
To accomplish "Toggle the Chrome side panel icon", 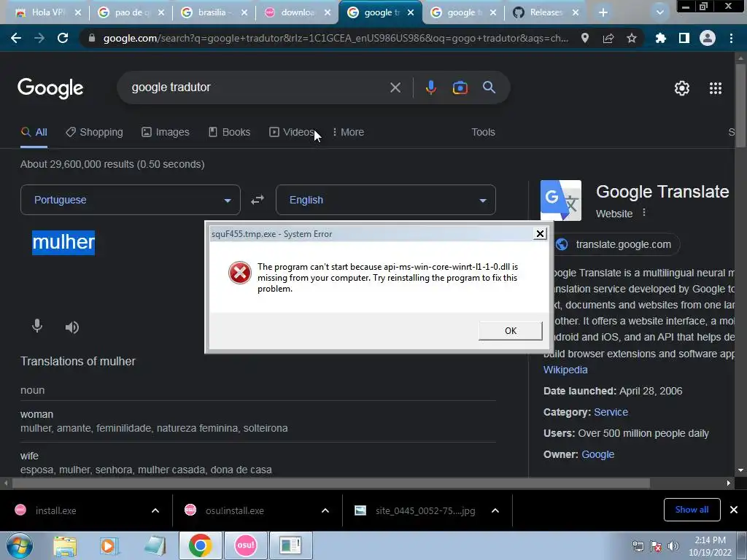I will [x=684, y=38].
